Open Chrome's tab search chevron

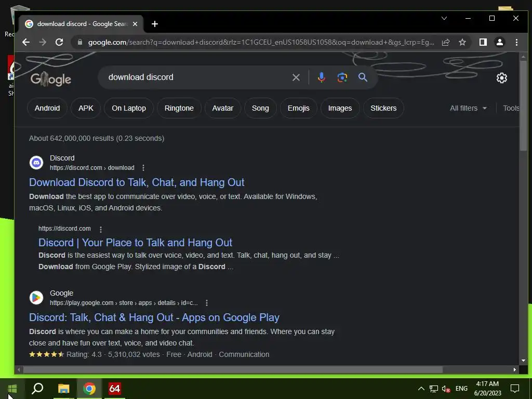tap(444, 18)
